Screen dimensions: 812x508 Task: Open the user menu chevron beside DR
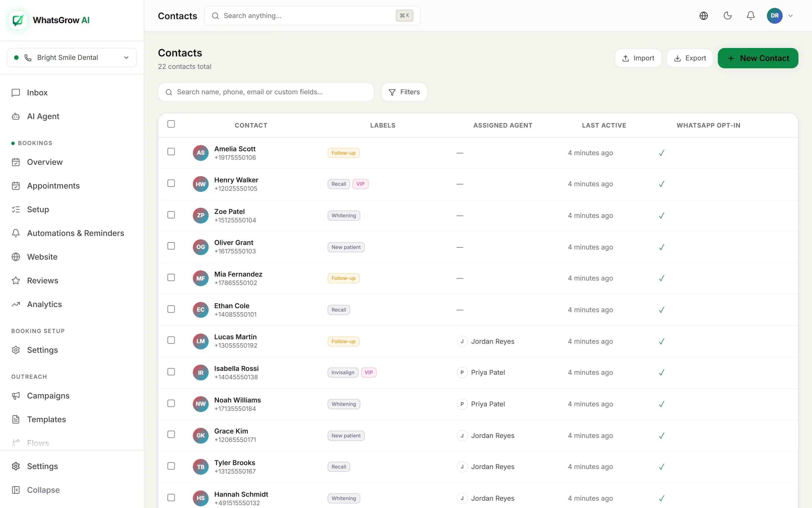(x=791, y=16)
